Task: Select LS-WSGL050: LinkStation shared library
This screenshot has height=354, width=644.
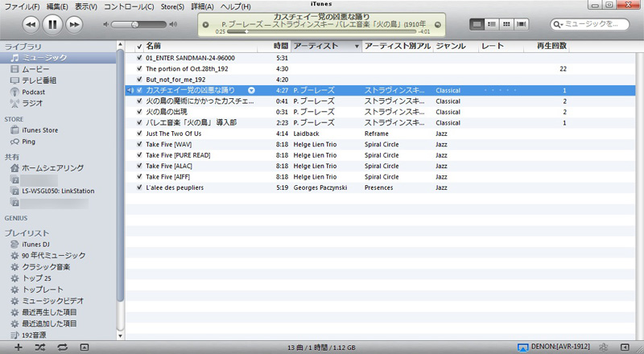Action: tap(58, 191)
